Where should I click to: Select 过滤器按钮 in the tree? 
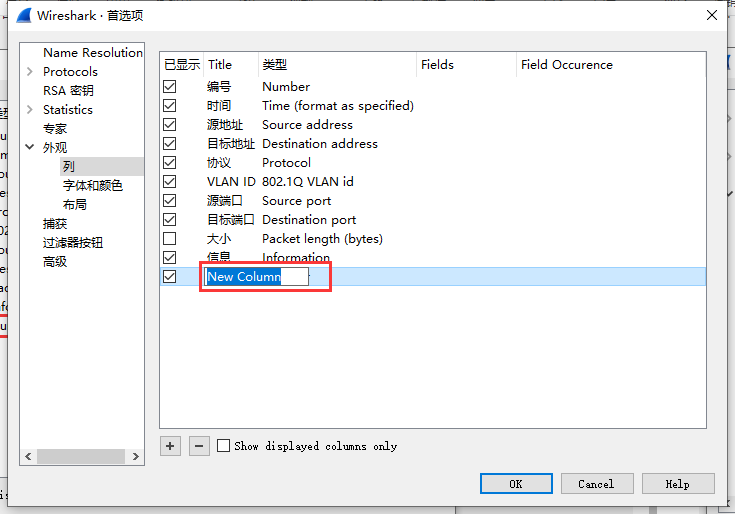coord(73,242)
